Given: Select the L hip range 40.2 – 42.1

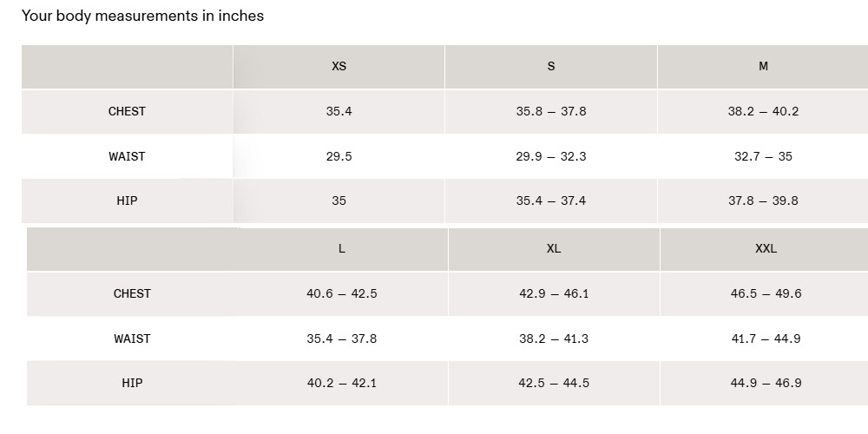Looking at the screenshot, I should tap(342, 383).
